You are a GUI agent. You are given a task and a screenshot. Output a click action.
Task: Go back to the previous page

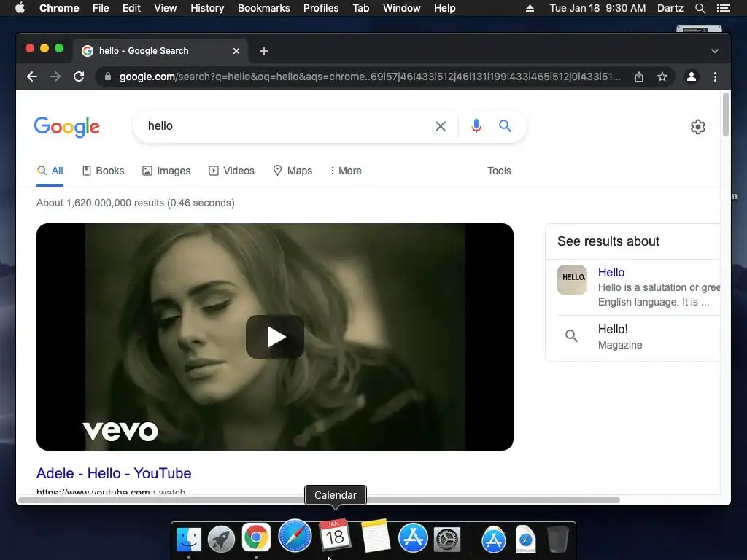tap(32, 77)
